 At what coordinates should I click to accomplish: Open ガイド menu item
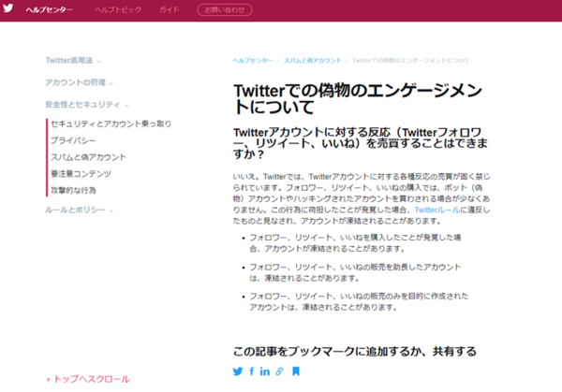point(170,10)
